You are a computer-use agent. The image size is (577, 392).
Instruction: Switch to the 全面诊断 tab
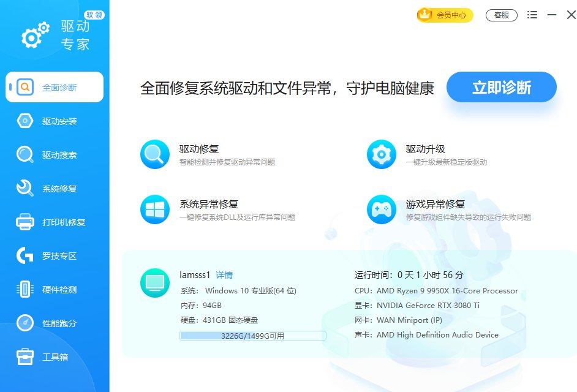coord(55,87)
